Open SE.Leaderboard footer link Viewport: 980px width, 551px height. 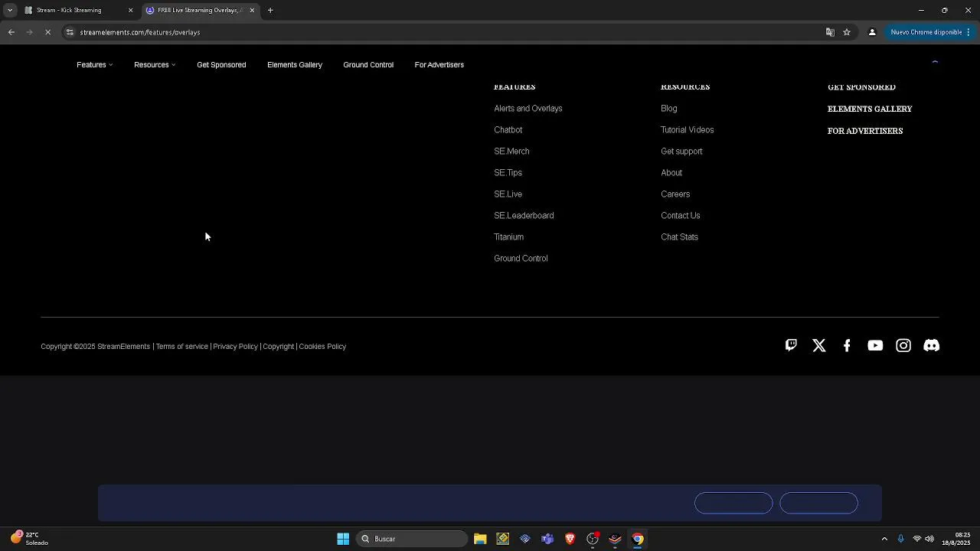pyautogui.click(x=524, y=216)
